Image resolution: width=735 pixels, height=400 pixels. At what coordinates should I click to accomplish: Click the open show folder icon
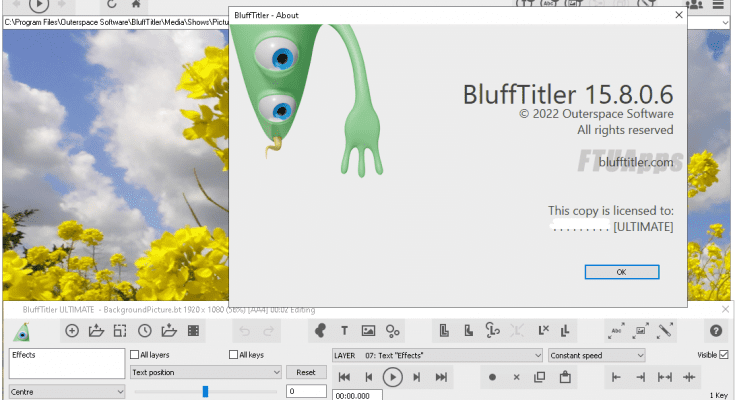point(96,331)
